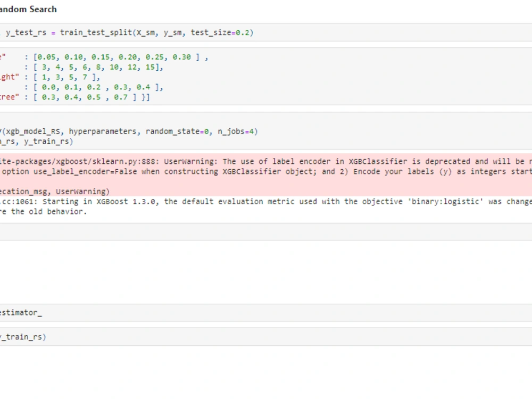Image resolution: width=532 pixels, height=399 pixels.
Task: Click "XGBoost 1.3.0" in the output
Action: pyautogui.click(x=126, y=202)
